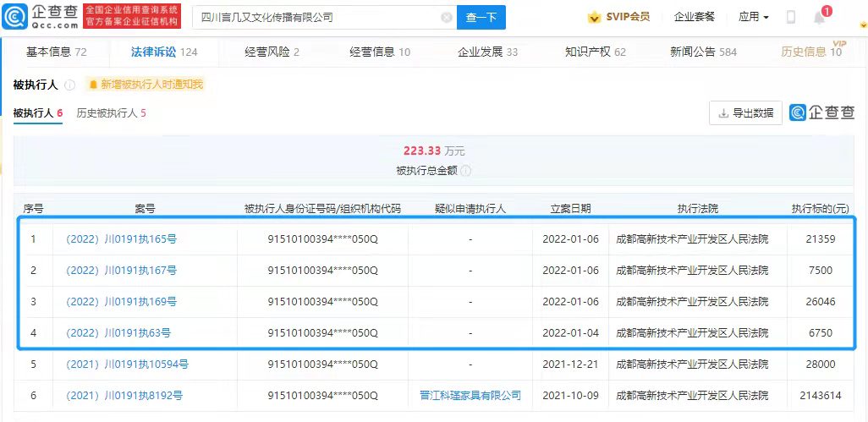Switch to 经营信息 tab
868x422 pixels.
[380, 52]
